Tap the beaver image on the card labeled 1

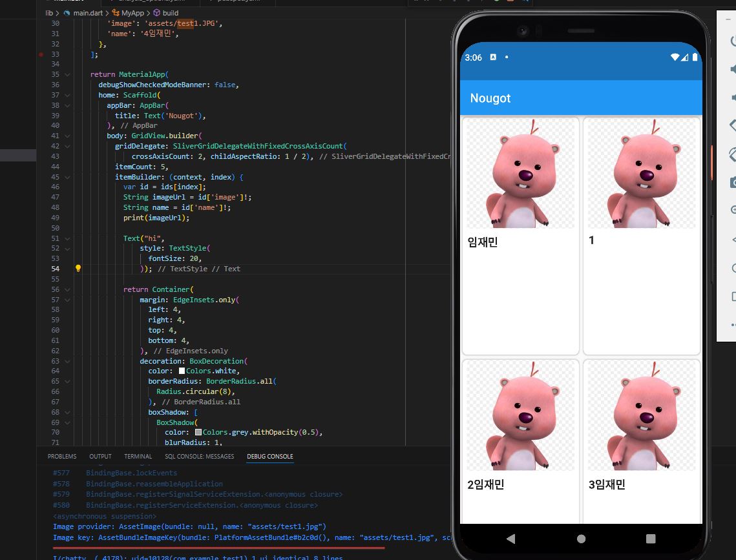point(642,174)
